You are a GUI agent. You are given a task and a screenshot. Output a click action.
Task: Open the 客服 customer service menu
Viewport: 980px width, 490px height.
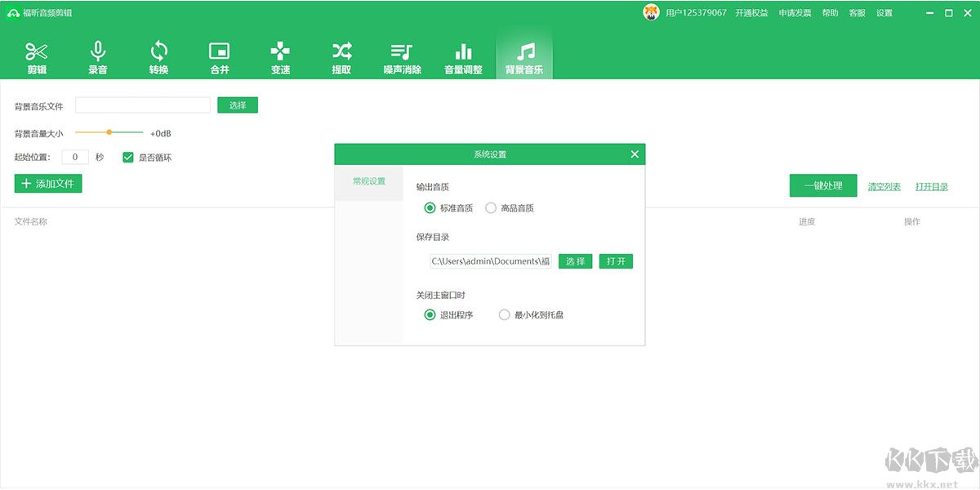point(857,13)
